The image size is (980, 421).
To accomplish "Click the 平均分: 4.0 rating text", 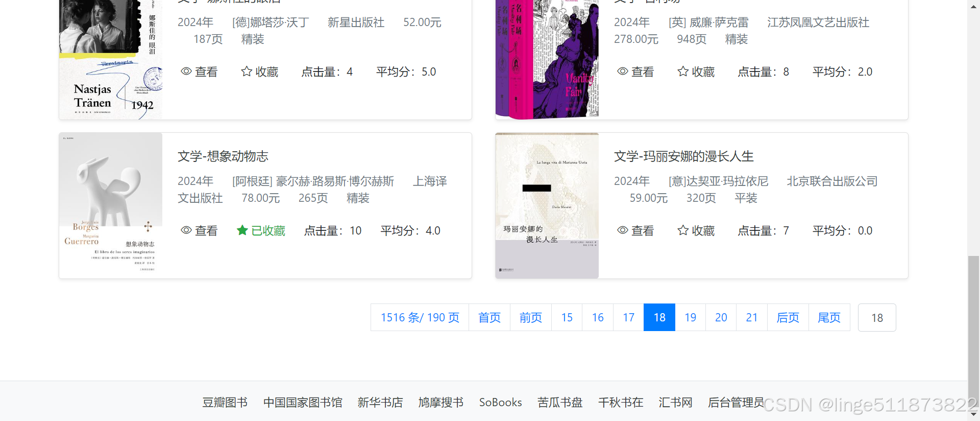I will [410, 231].
